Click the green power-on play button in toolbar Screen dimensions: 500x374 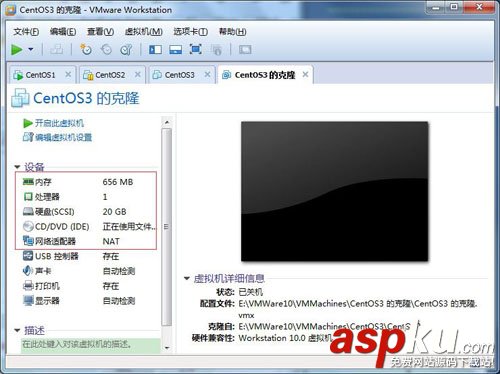click(17, 50)
